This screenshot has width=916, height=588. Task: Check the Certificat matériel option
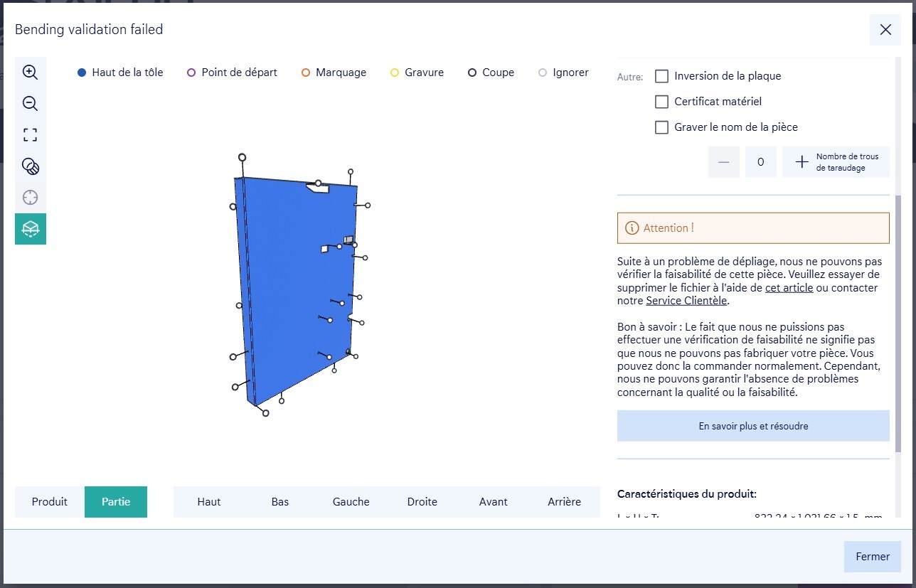coord(661,102)
